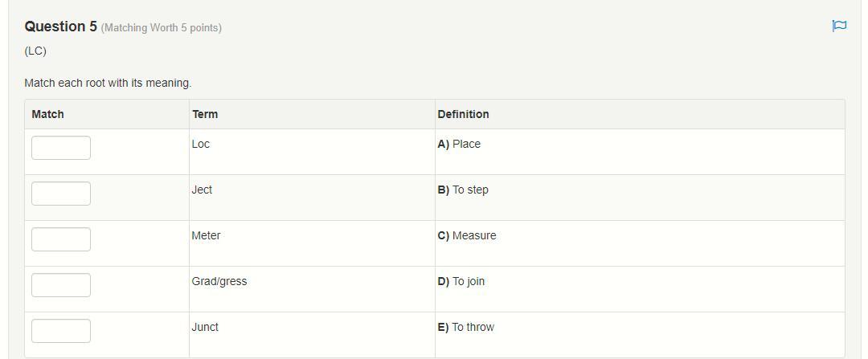Click the Term column header
The width and height of the screenshot is (868, 359).
(x=205, y=114)
